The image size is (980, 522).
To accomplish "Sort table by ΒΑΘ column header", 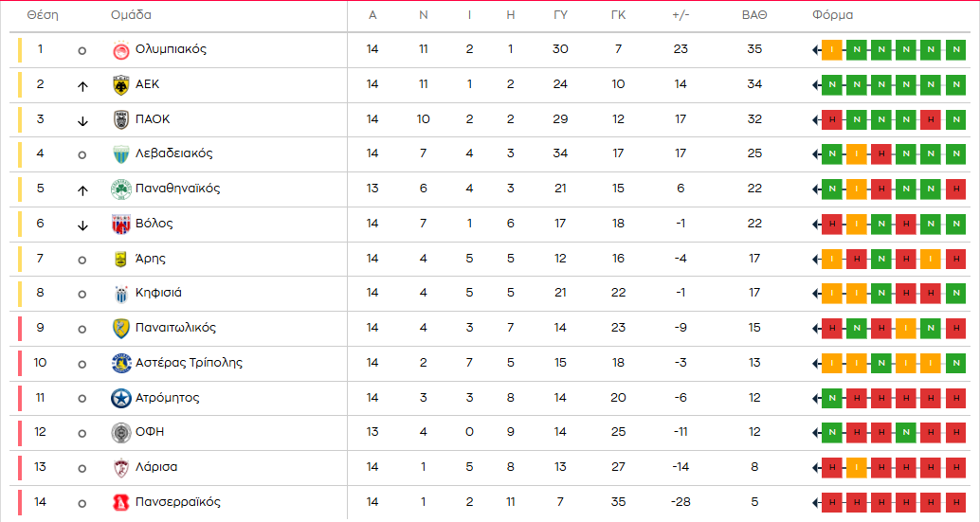I will [754, 15].
